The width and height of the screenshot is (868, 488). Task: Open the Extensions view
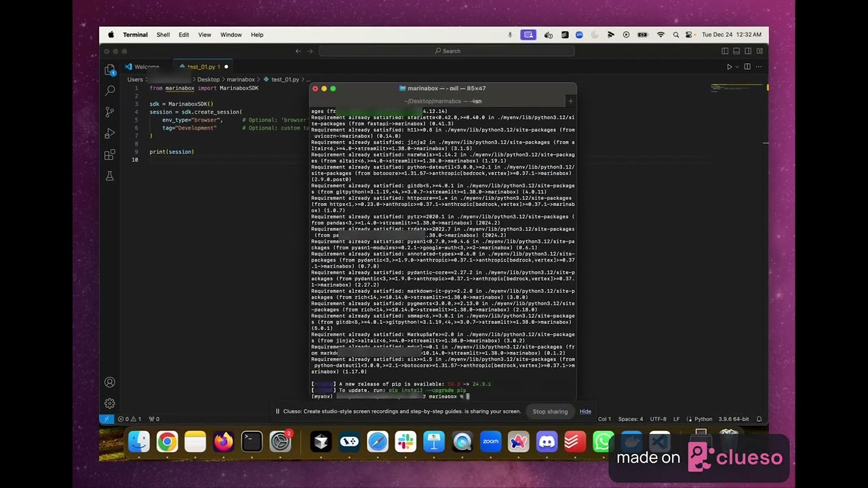[110, 155]
